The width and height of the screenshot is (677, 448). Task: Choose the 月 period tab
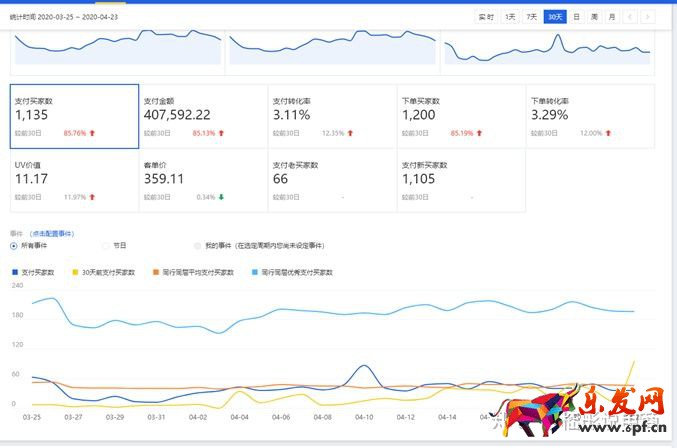(610, 16)
